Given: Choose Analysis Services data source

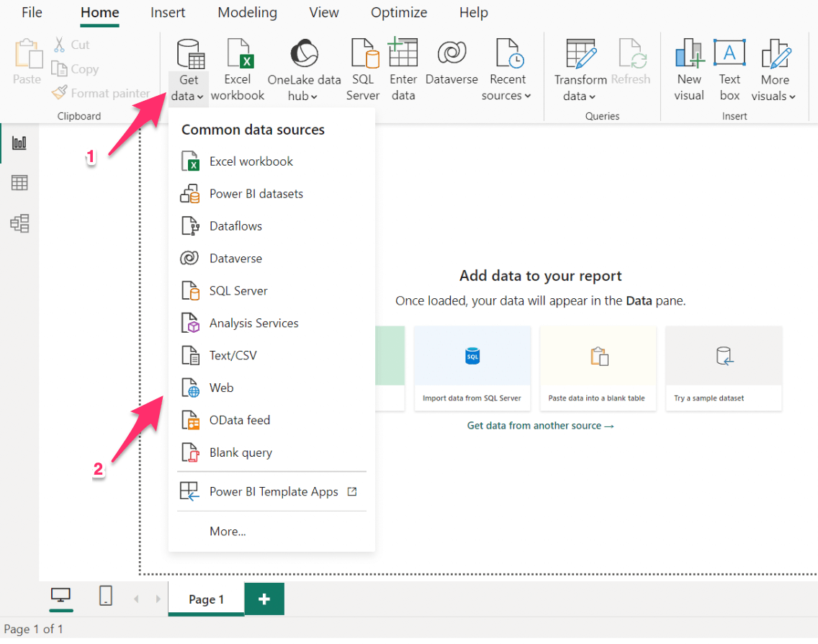Looking at the screenshot, I should [271, 323].
